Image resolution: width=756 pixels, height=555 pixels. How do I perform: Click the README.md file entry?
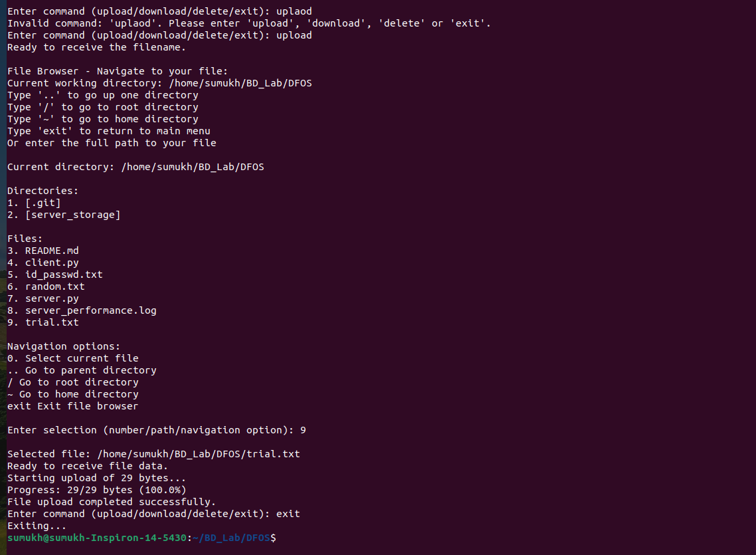pyautogui.click(x=43, y=251)
